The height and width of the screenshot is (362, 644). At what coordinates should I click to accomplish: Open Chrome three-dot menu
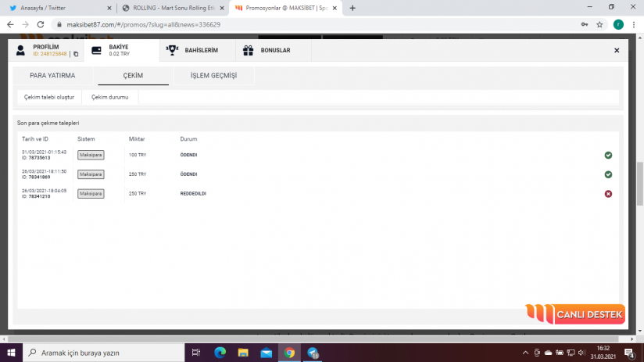[x=634, y=25]
